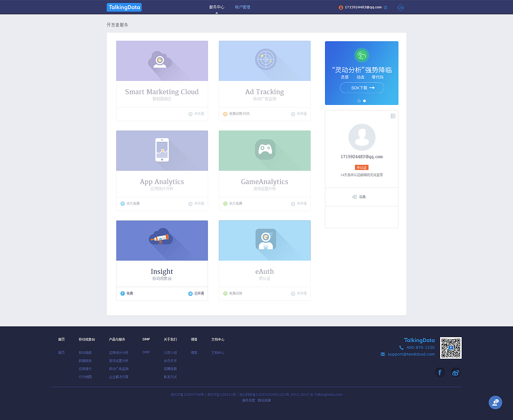
Task: Click footer link 数据报告
Action: (85, 361)
